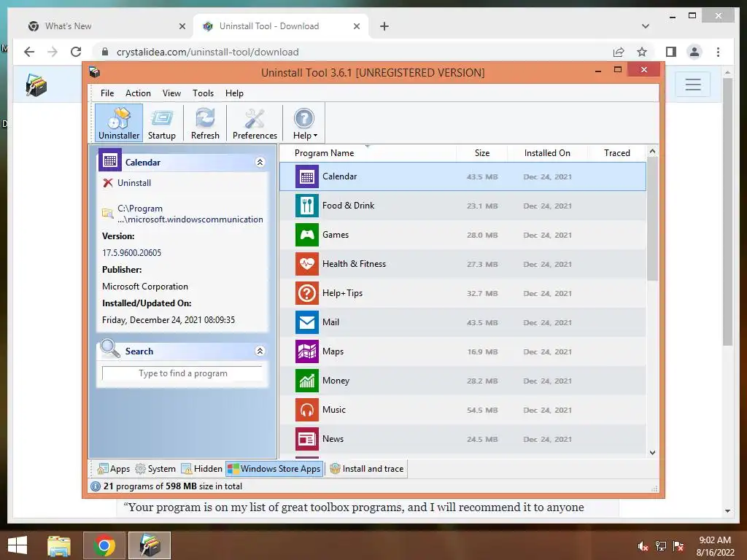Open Preferences from the toolbar

coord(255,123)
